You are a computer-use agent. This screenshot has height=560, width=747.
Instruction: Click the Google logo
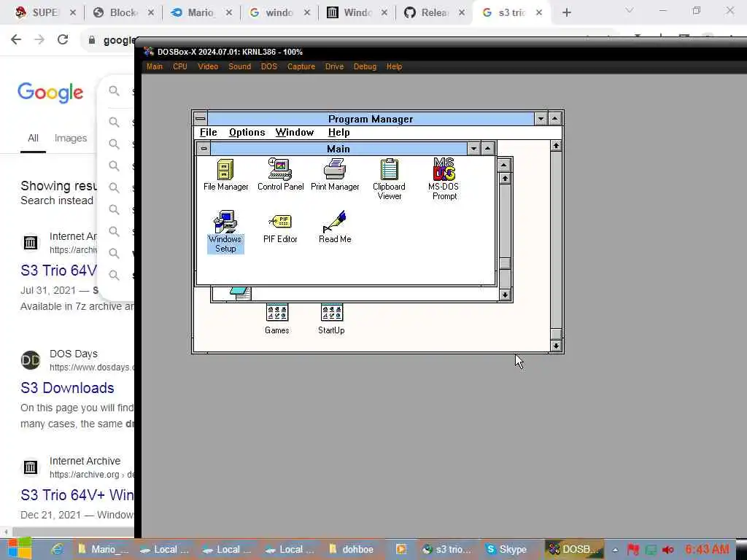[50, 93]
